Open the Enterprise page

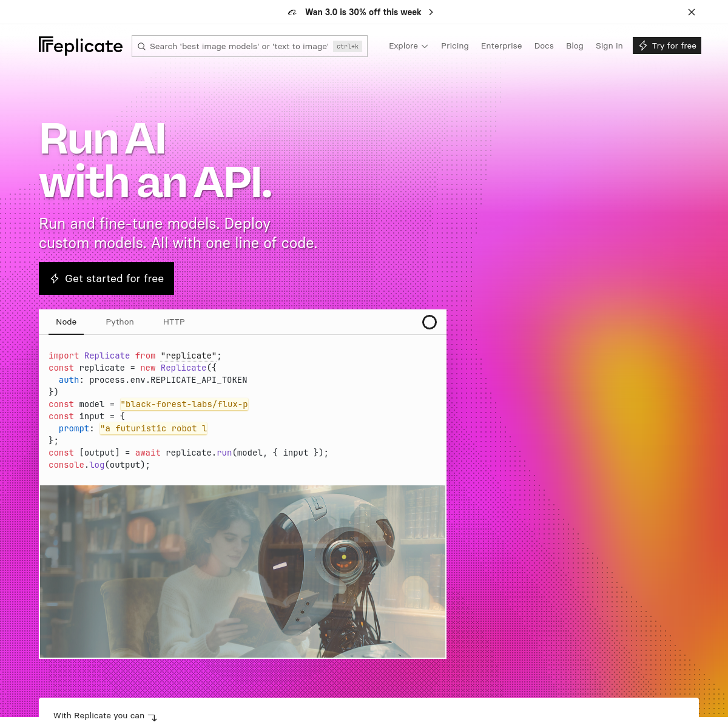pos(501,46)
